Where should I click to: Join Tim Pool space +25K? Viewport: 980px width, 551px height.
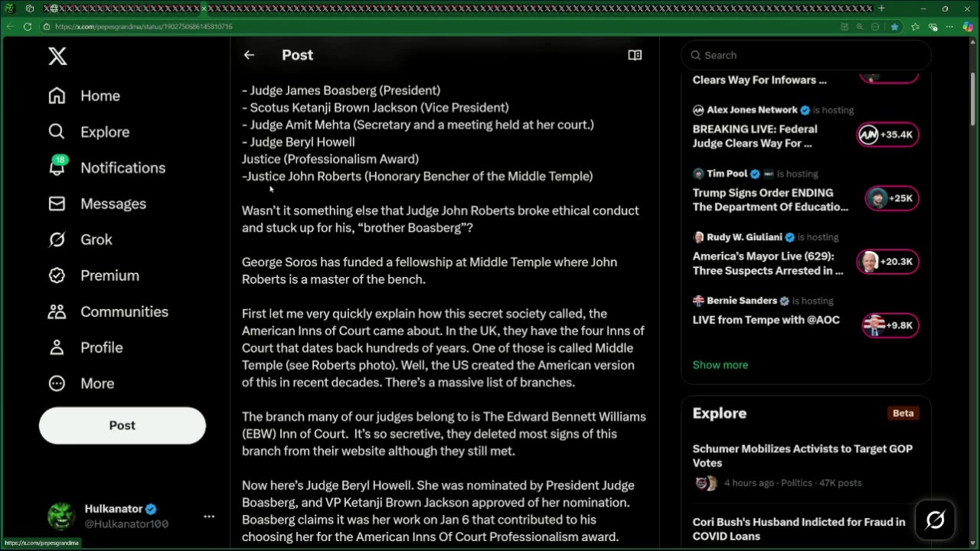point(891,198)
